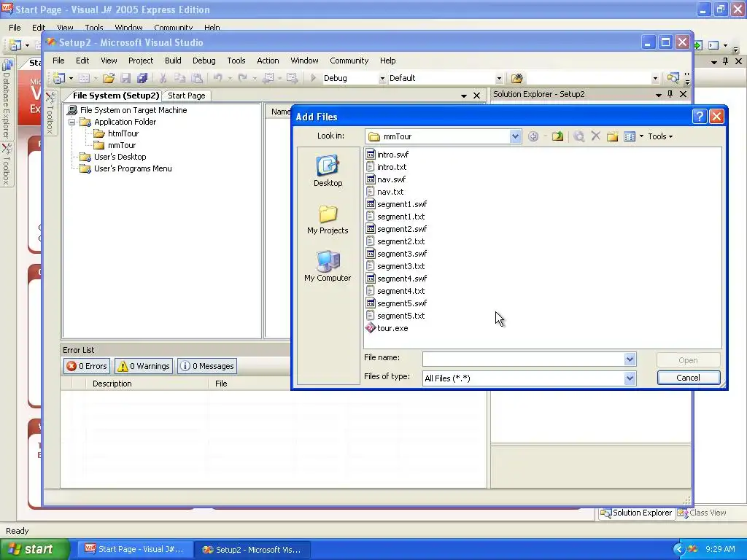Open the Look in folder dropdown
The width and height of the screenshot is (747, 560).
click(x=515, y=136)
